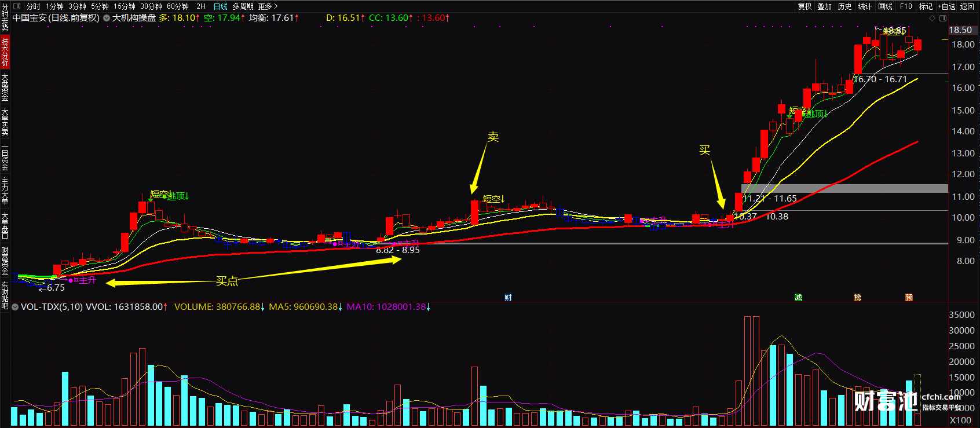The height and width of the screenshot is (428, 980).
Task: Click the 中国宝安(日线.前复权) title
Action: click(x=56, y=18)
